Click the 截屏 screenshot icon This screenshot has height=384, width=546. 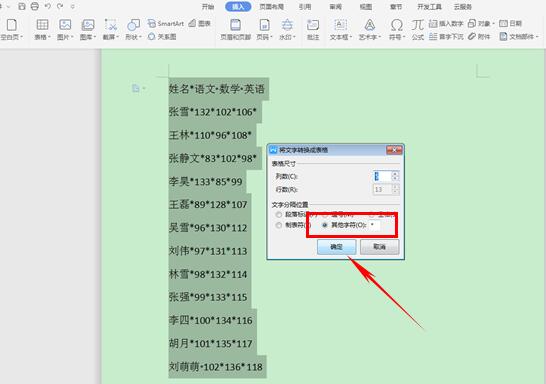coord(111,25)
